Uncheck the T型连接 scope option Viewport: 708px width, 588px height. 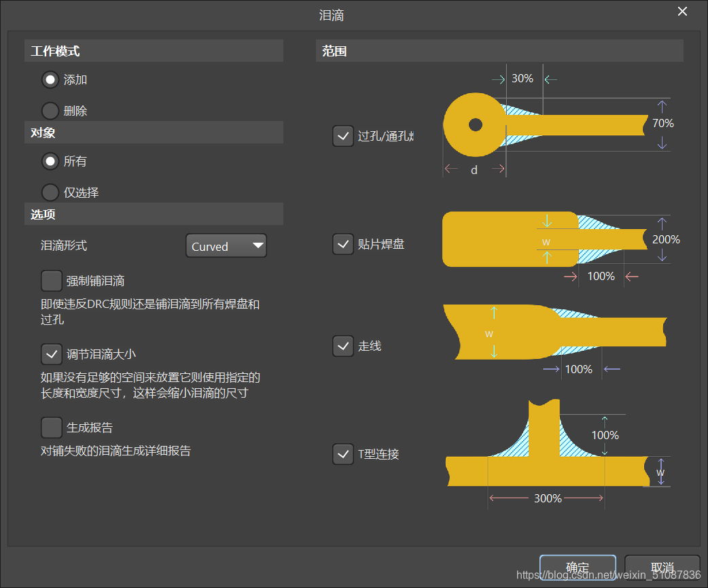343,454
